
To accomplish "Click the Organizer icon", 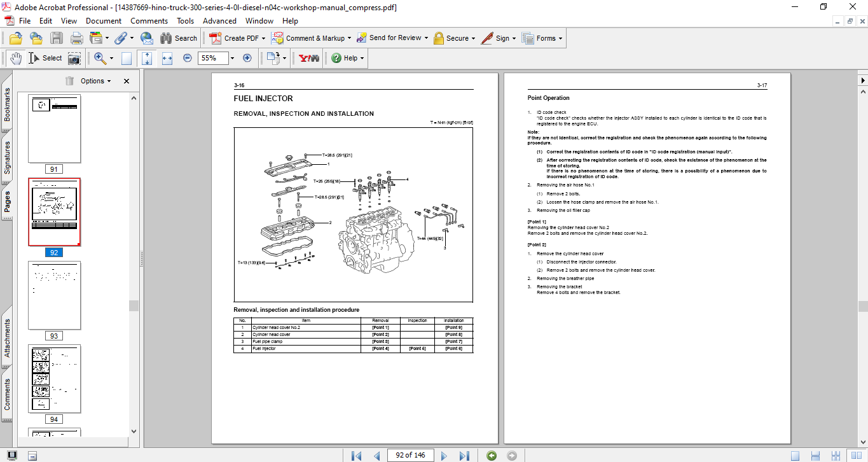I will 96,38.
